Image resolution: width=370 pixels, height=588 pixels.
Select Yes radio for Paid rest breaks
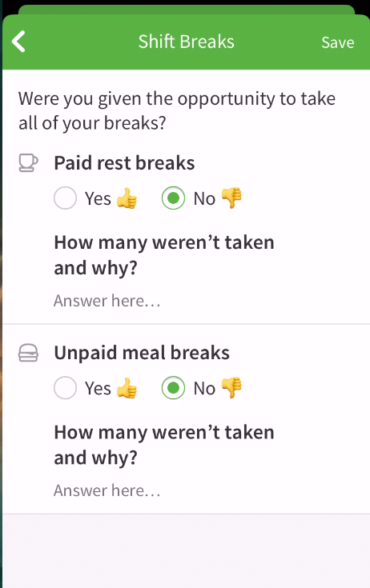point(66,198)
